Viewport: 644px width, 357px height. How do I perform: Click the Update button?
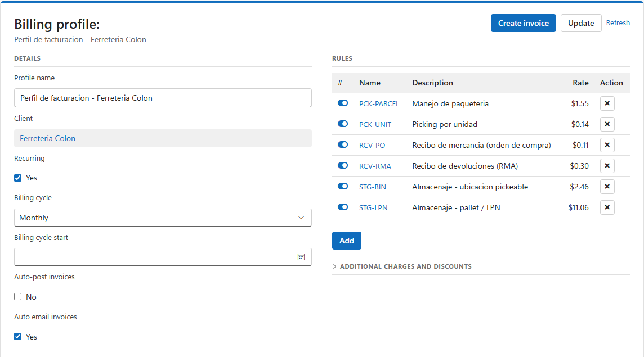pos(581,24)
